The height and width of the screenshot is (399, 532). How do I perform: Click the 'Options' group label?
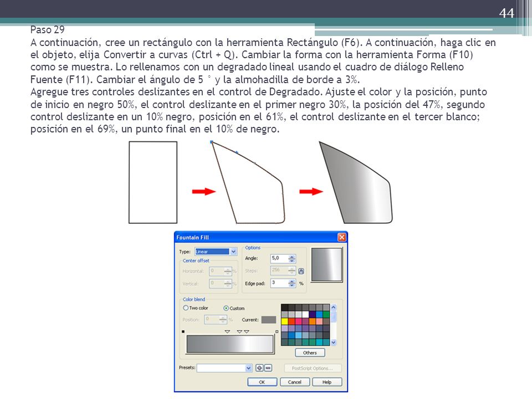[253, 248]
